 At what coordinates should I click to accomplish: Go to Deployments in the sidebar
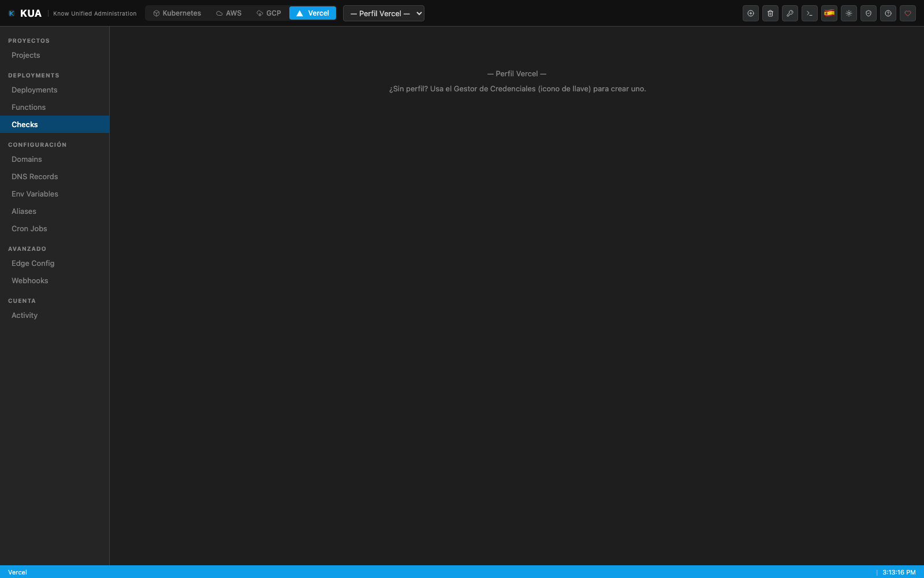click(54, 90)
